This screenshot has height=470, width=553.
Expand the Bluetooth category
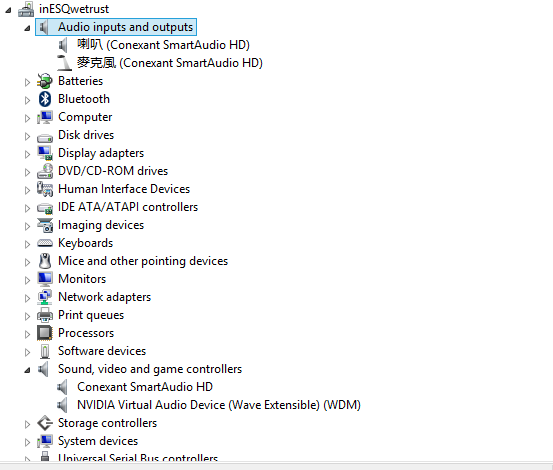point(27,100)
